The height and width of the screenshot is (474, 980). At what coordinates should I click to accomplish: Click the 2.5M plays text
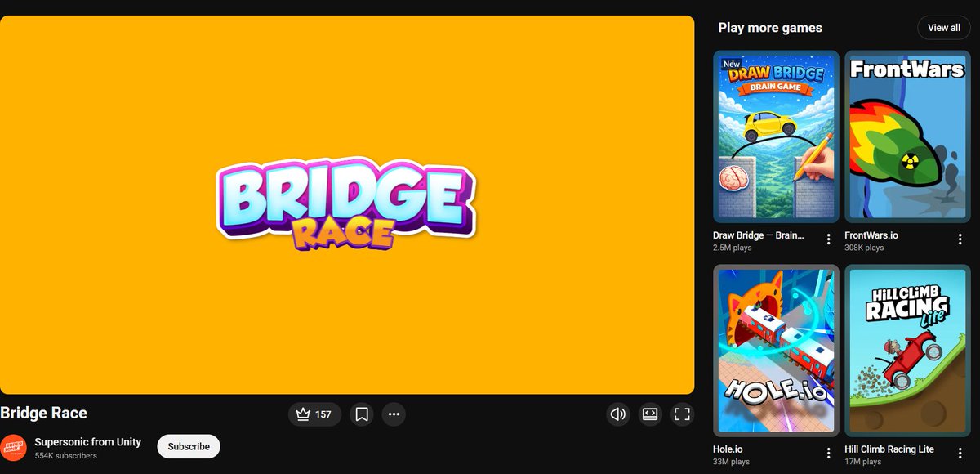pos(733,248)
